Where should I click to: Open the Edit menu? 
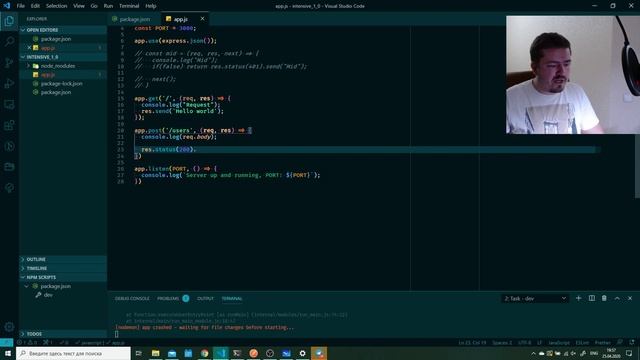point(35,6)
